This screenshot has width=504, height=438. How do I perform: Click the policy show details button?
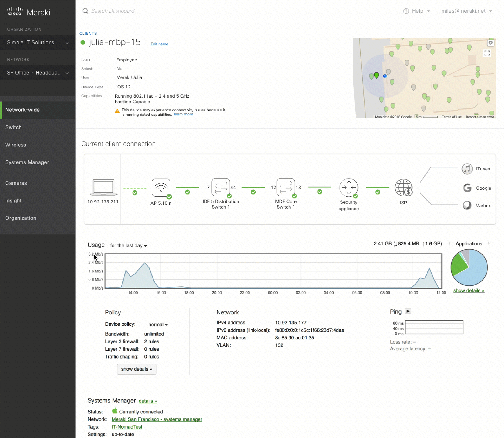tap(136, 369)
